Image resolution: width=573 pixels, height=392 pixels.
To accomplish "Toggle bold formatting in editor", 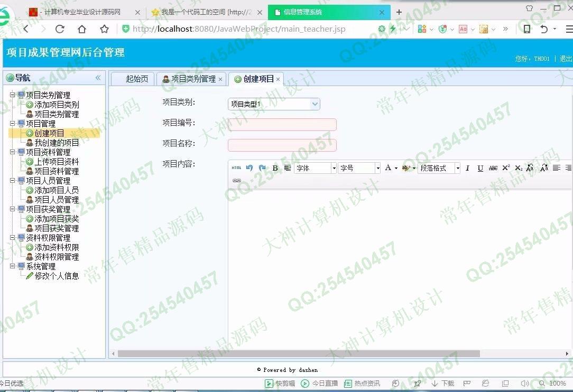I will pos(275,168).
